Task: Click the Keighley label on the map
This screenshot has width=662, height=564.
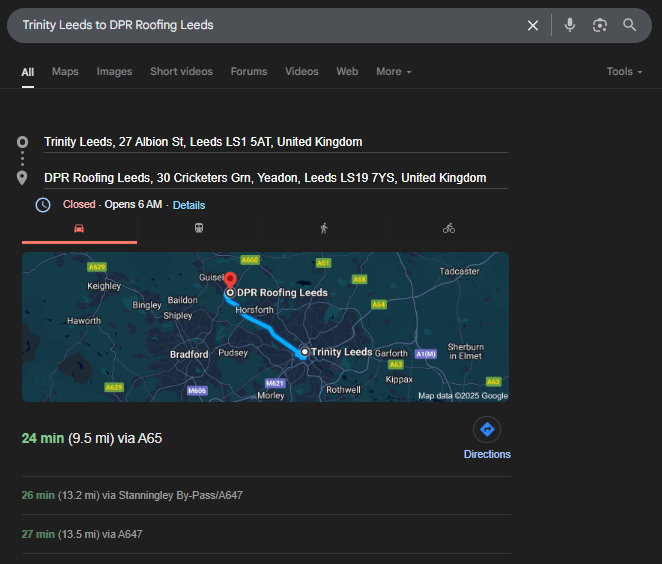Action: [104, 286]
